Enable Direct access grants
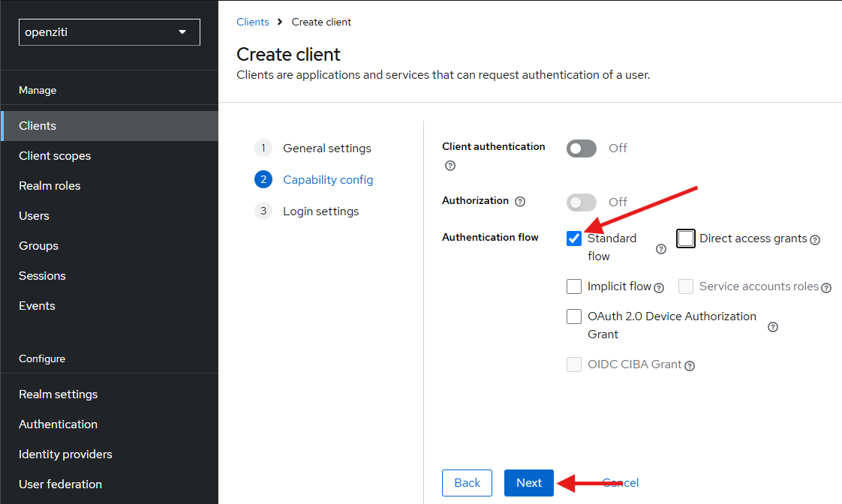Screen dimensions: 842x504 pyautogui.click(x=685, y=238)
